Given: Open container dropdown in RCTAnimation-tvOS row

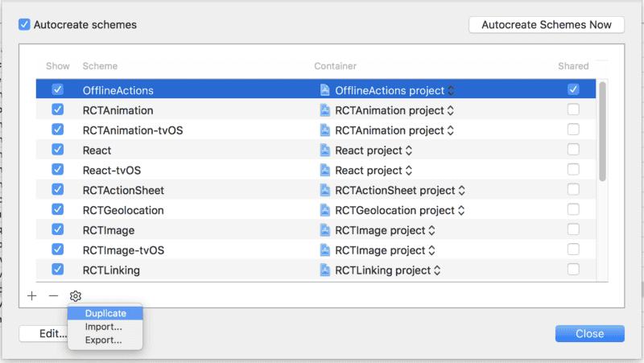Looking at the screenshot, I should pyautogui.click(x=451, y=130).
